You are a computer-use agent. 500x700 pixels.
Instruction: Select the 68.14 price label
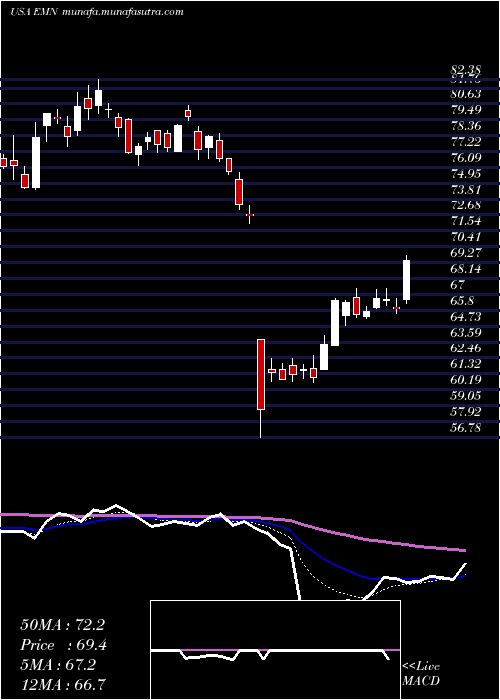[x=466, y=269]
